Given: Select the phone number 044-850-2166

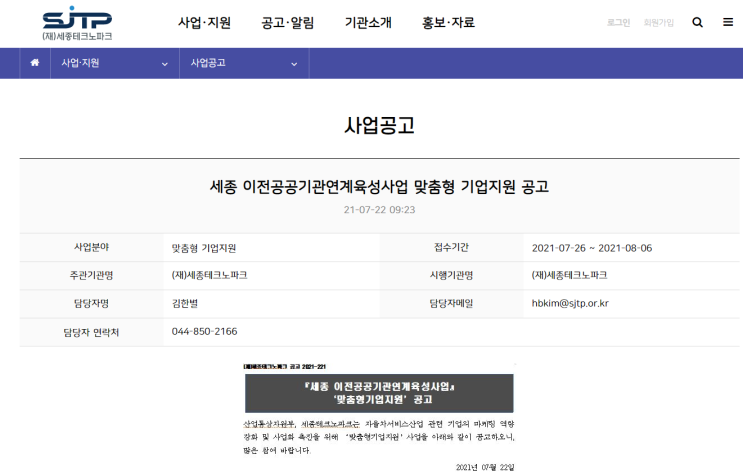Looking at the screenshot, I should pos(204,331).
